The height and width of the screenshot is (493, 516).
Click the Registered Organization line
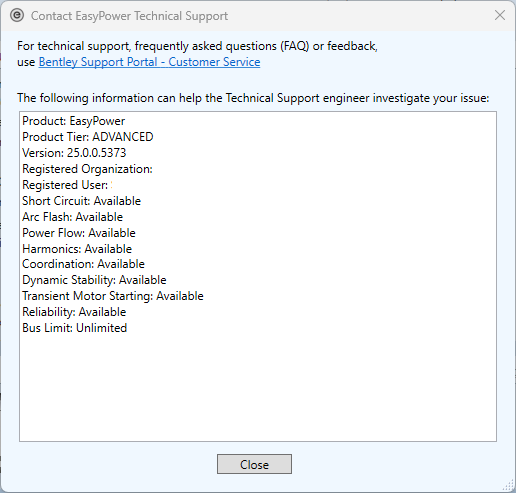coord(87,169)
